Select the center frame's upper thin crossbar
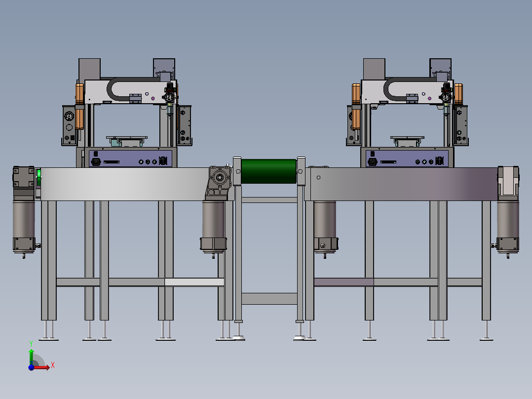532x399 pixels. pyautogui.click(x=269, y=200)
